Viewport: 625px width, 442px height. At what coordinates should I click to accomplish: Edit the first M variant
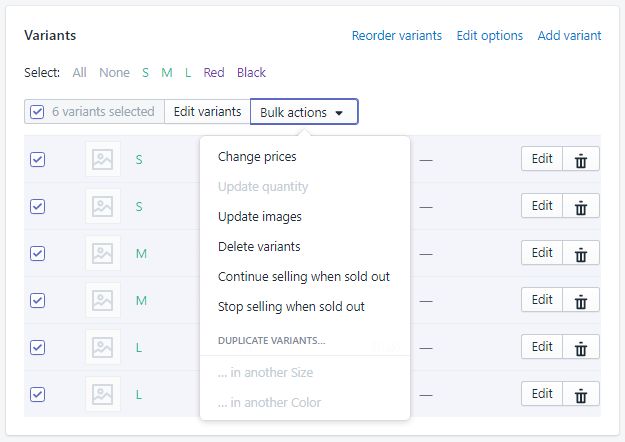pos(542,253)
